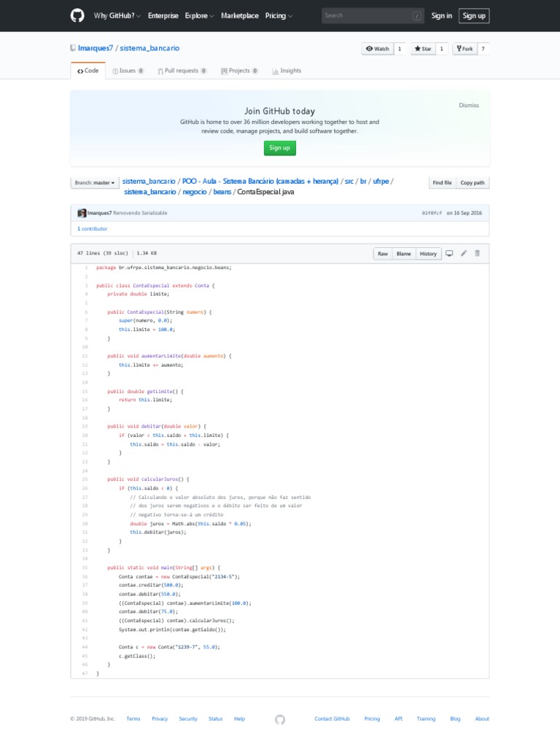Click the trash delete file icon
The height and width of the screenshot is (747, 560).
tap(477, 253)
